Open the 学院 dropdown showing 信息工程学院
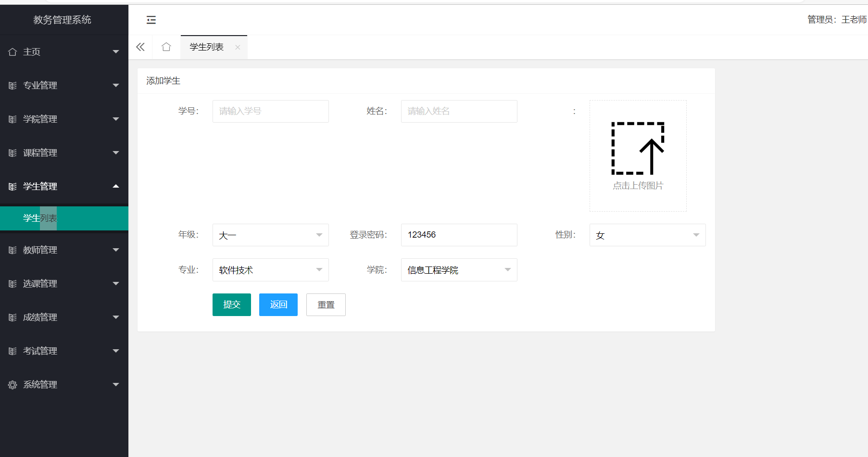The height and width of the screenshot is (457, 868). click(459, 270)
